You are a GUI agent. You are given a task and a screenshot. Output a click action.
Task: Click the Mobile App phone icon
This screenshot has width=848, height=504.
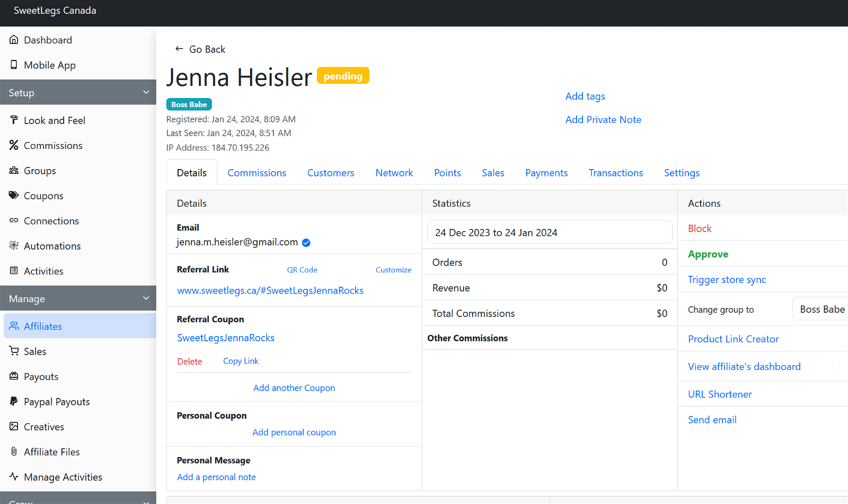[14, 65]
